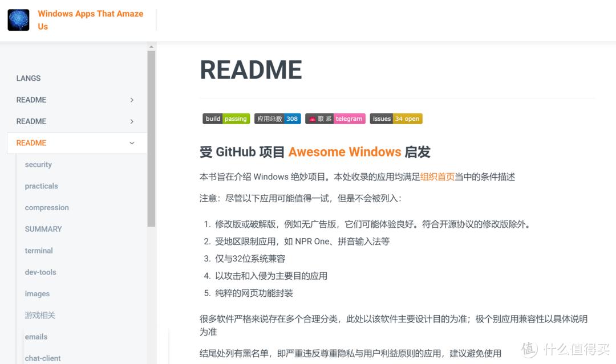
Task: Navigate to dev-tools
Action: 40,272
